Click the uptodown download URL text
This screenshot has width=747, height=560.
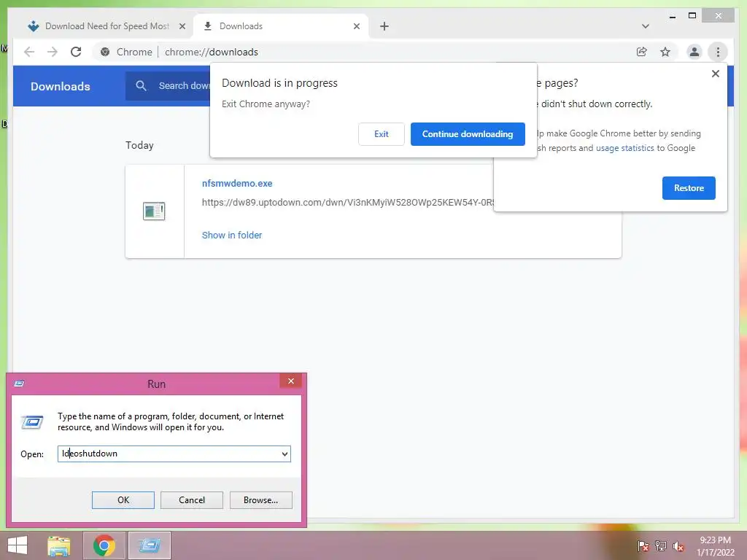pyautogui.click(x=347, y=203)
